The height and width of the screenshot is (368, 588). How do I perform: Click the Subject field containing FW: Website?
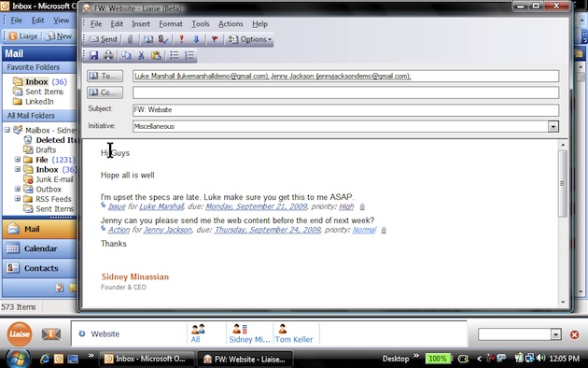pyautogui.click(x=345, y=110)
